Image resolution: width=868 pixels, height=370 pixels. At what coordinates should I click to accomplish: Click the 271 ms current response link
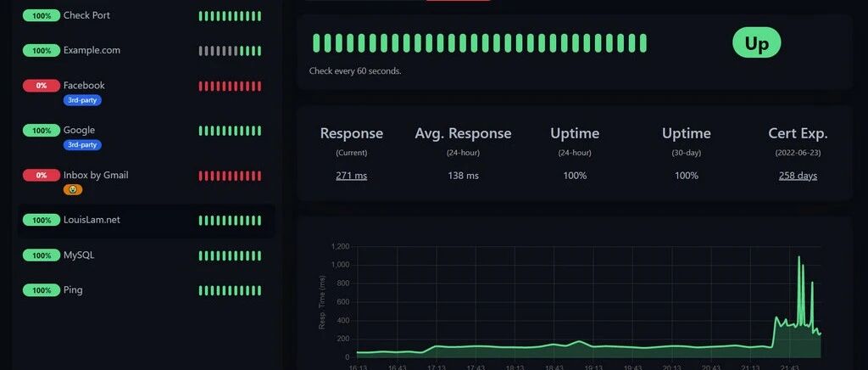352,176
